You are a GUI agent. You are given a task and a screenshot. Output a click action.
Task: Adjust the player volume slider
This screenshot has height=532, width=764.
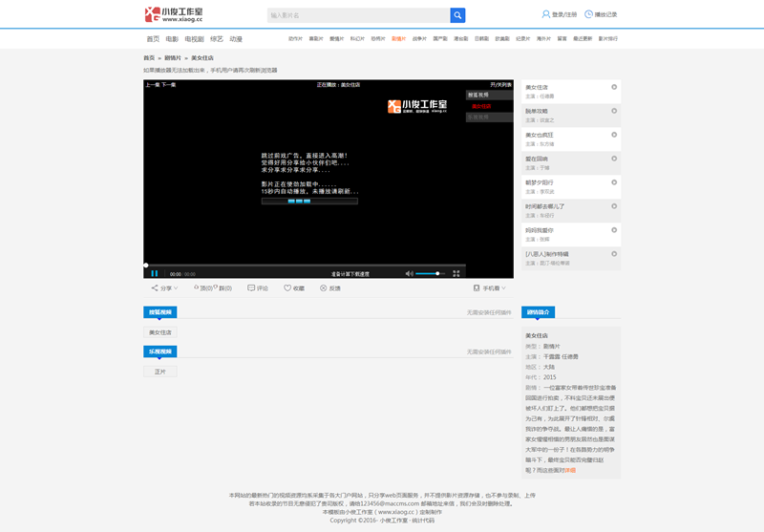(430, 273)
